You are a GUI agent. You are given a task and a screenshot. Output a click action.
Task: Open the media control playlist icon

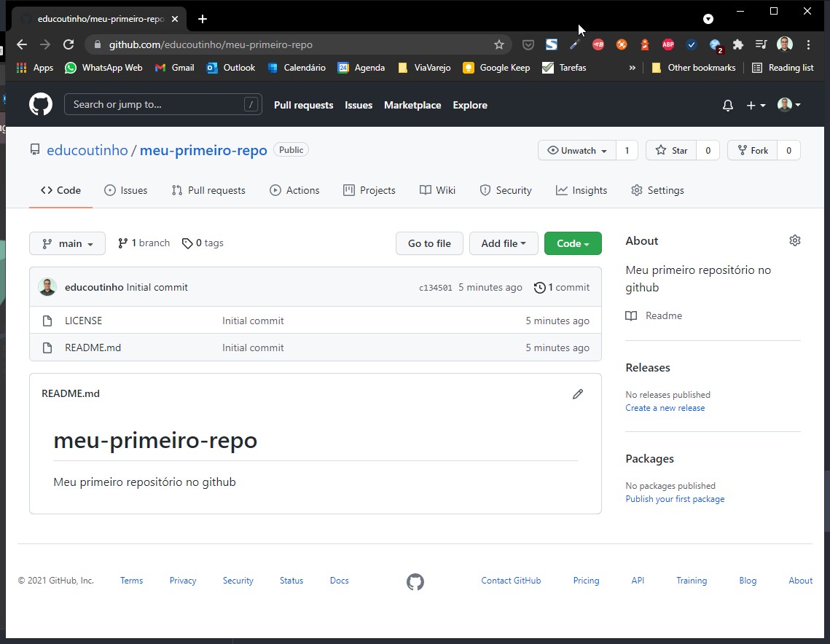[762, 44]
